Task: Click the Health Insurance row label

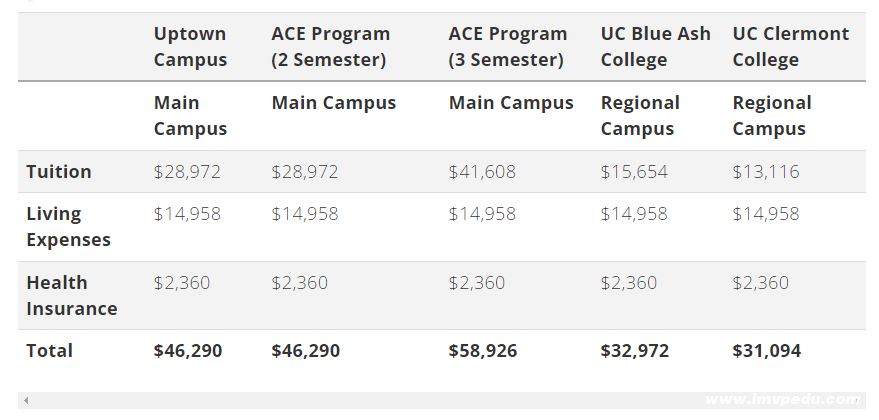Action: tap(71, 296)
